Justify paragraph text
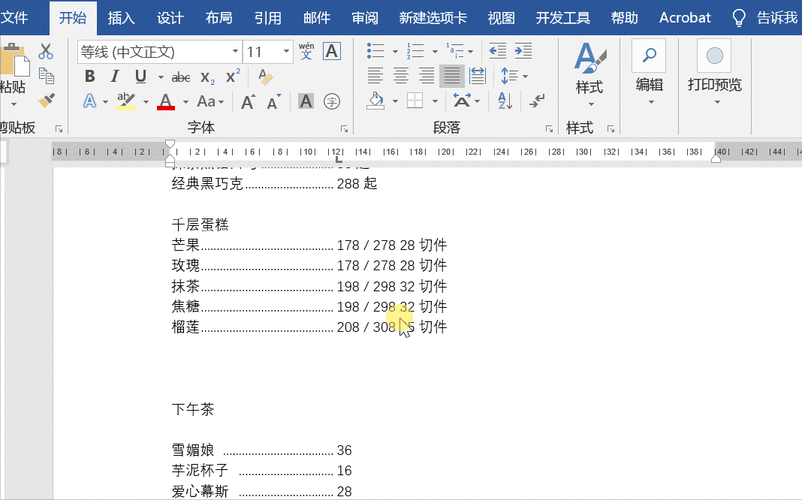This screenshot has height=500, width=802. point(452,76)
